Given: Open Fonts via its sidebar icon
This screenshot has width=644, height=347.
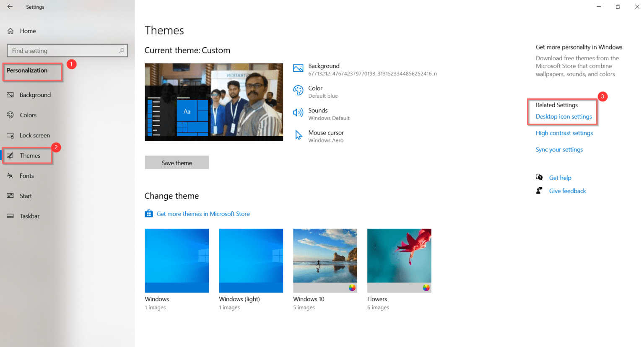Looking at the screenshot, I should coord(10,176).
